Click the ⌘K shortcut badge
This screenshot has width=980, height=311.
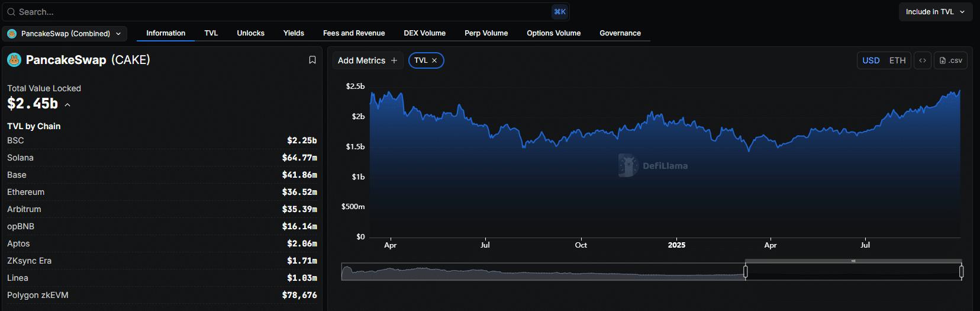coord(559,12)
